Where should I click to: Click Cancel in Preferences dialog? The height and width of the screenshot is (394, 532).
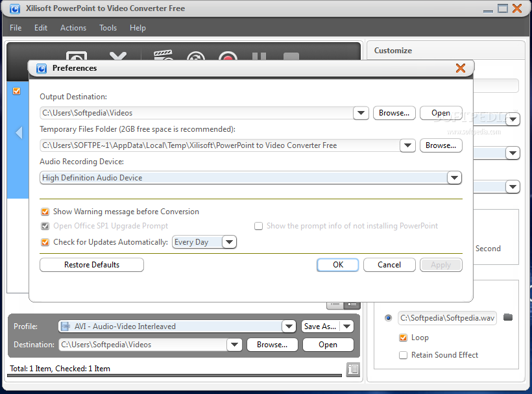point(389,265)
